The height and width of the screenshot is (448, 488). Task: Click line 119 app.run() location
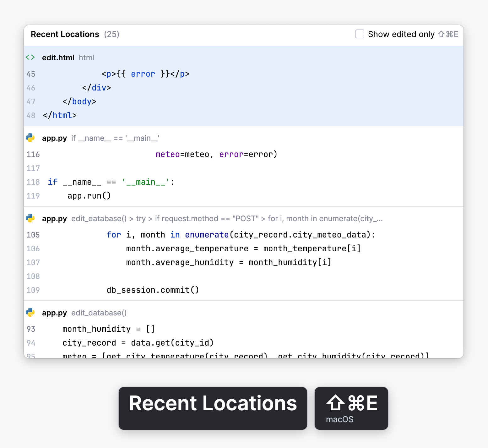89,195
